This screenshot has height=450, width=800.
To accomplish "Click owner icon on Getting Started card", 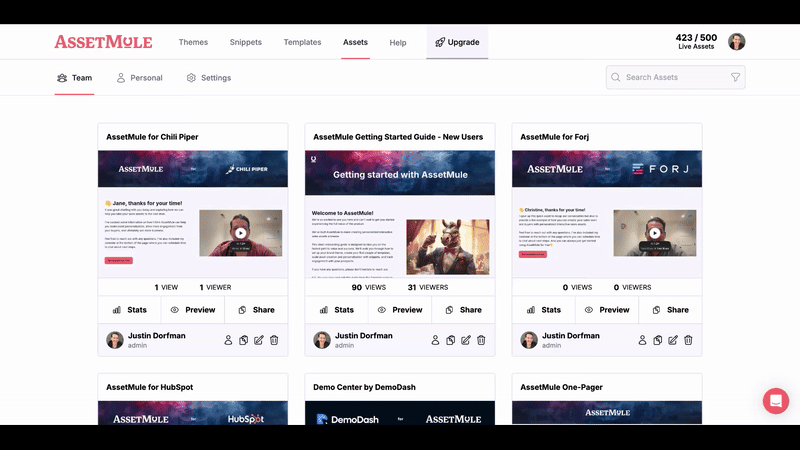I will [x=435, y=340].
